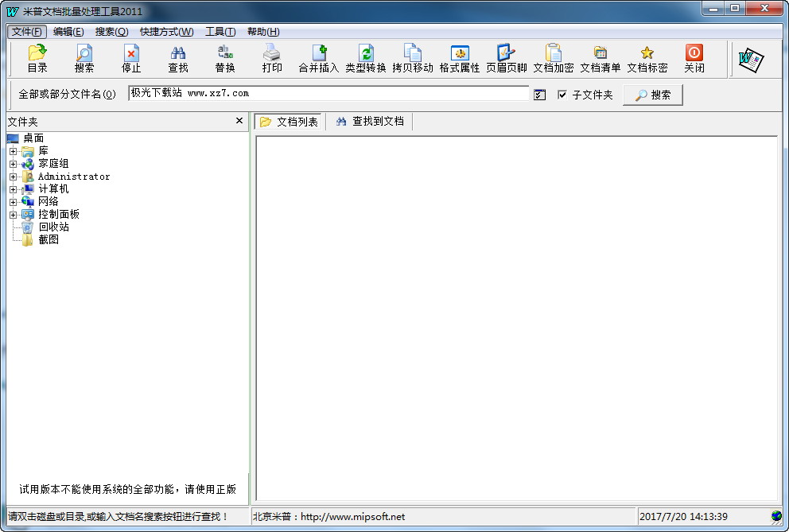
Task: Click the 打印 printer icon
Action: click(x=272, y=58)
